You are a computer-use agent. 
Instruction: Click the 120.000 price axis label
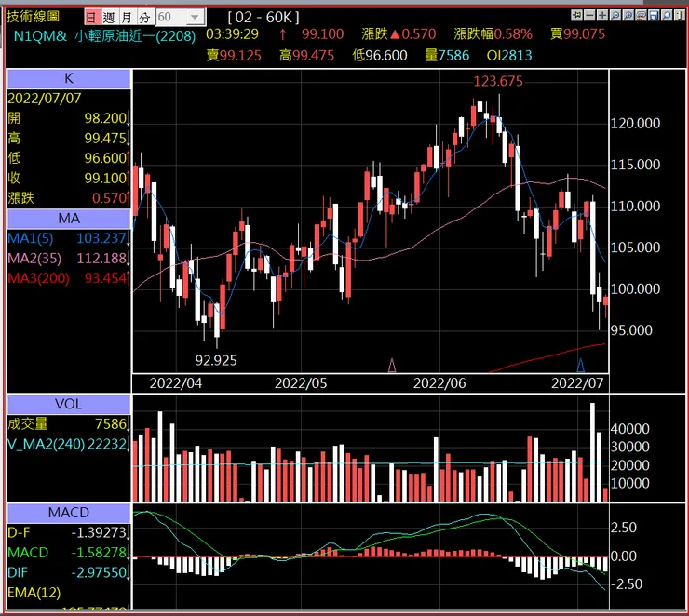click(x=635, y=124)
